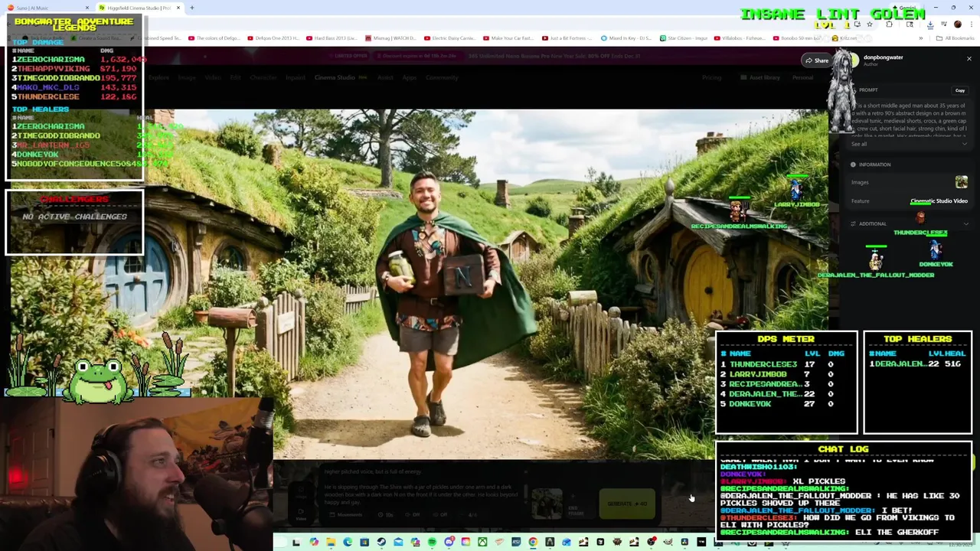Viewport: 980px width, 551px height.
Task: Open Spotify from the taskbar
Action: tap(432, 543)
